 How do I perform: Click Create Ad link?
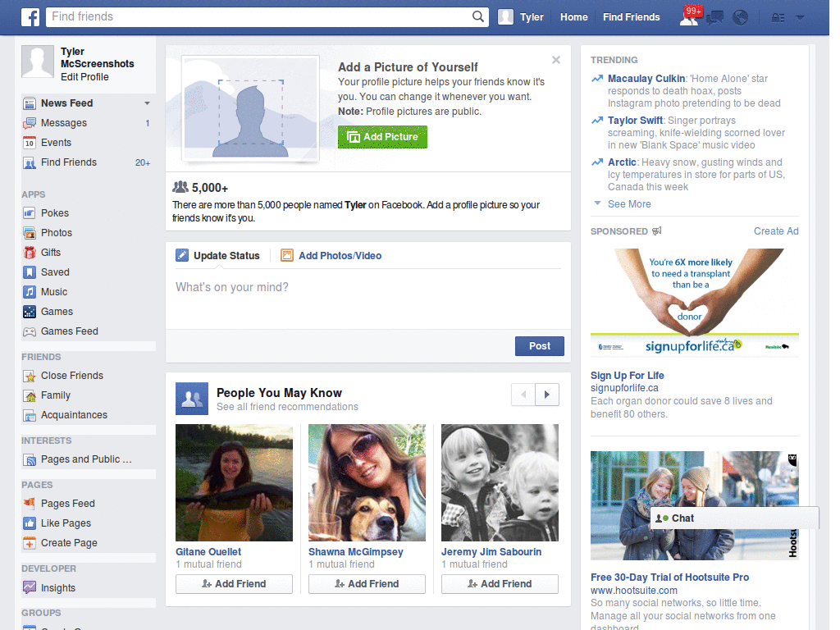[x=776, y=231]
